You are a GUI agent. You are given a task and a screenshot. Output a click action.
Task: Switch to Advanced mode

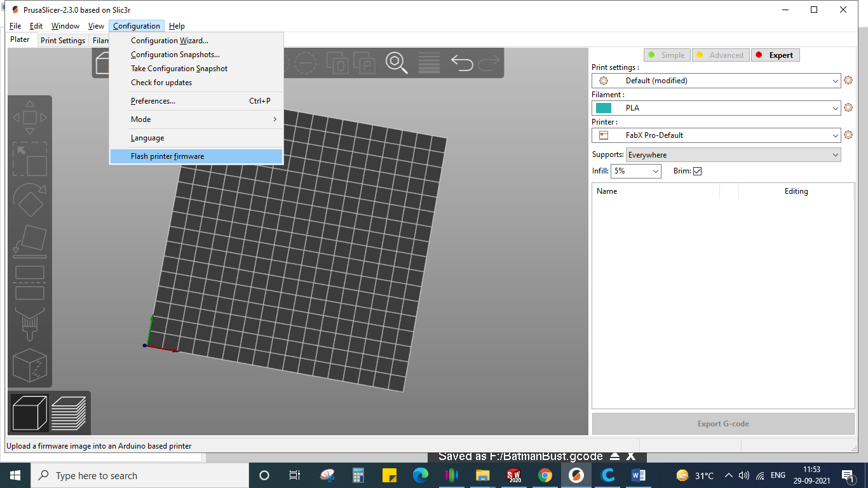[x=720, y=55]
